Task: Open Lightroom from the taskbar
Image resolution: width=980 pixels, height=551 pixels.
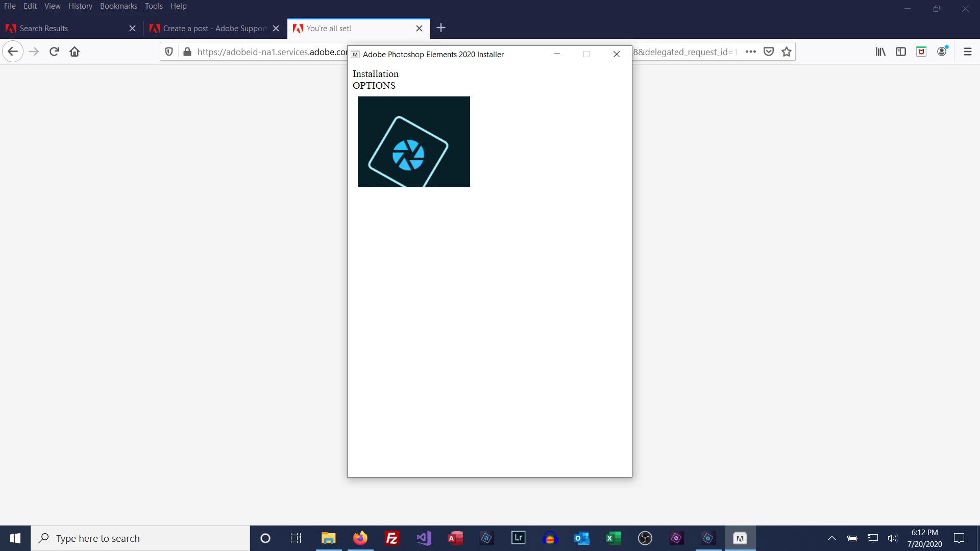Action: [x=519, y=538]
